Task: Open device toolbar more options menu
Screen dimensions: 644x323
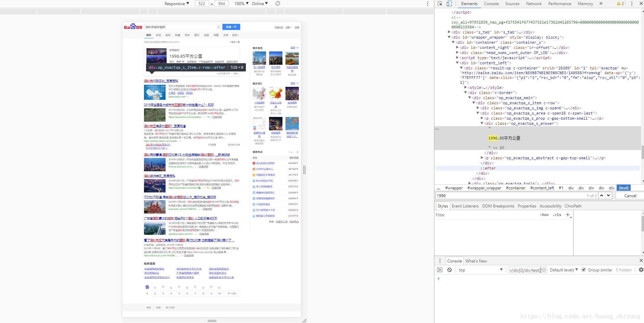Action: point(428,3)
